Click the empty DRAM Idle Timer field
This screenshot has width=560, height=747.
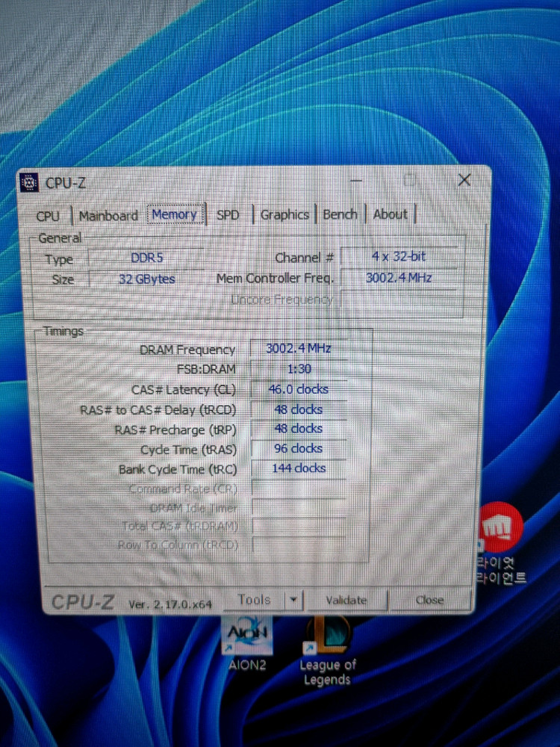pos(299,508)
